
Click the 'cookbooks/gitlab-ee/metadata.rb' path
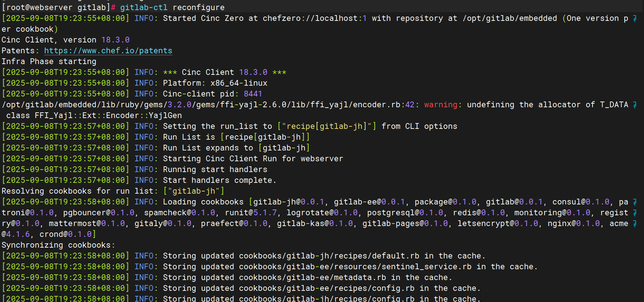pyautogui.click(x=313, y=278)
